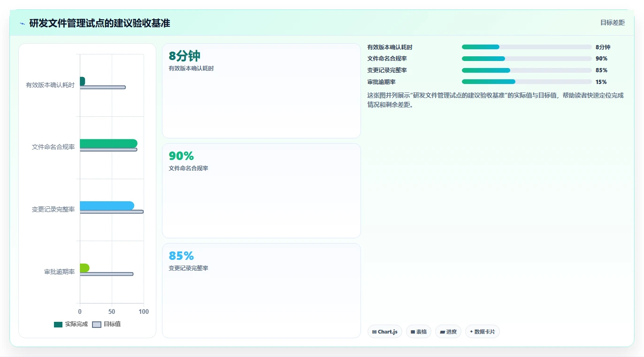Click the 有效版本确认耗时 chart axis label

tap(50, 85)
